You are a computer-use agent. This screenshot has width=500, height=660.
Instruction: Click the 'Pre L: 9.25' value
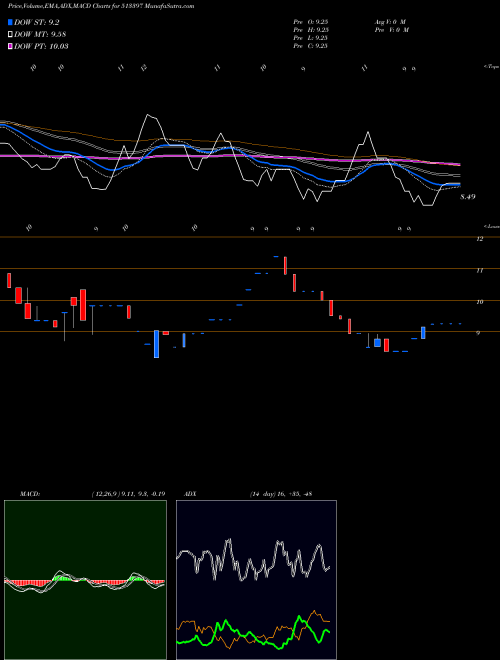311,38
